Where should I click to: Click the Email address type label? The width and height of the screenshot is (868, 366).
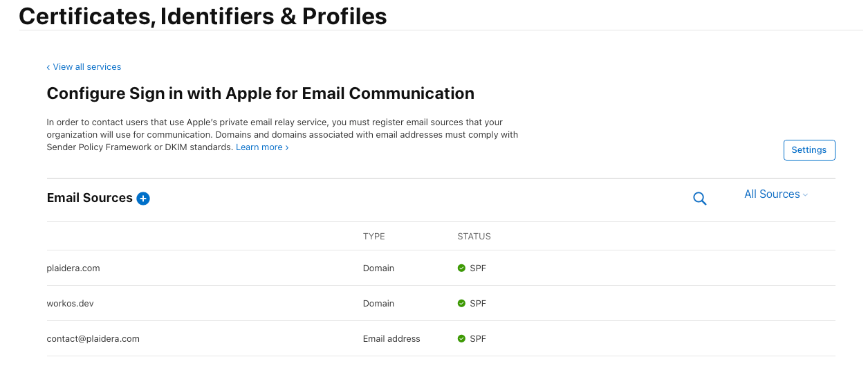pyautogui.click(x=391, y=339)
